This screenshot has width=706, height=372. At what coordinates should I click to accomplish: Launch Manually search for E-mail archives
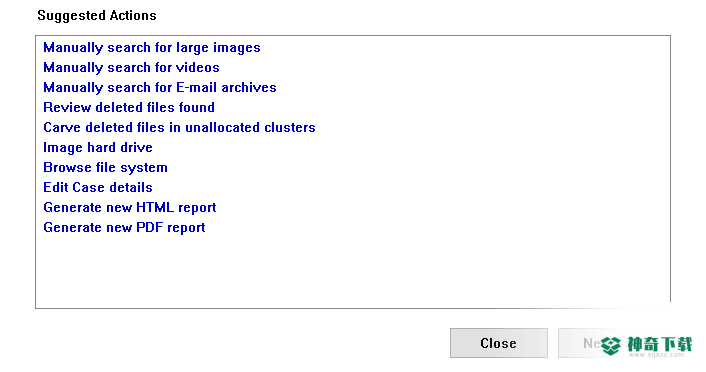(x=160, y=87)
